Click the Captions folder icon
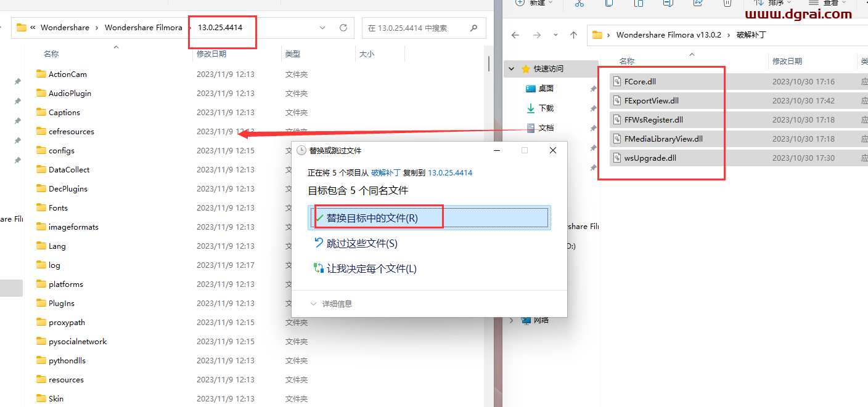The image size is (868, 407). tap(41, 112)
